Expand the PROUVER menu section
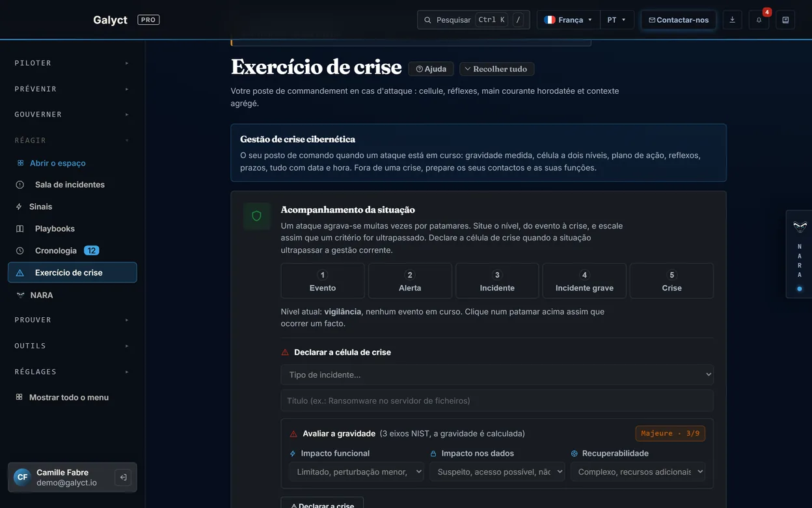Screen dimensions: 812x508 [x=72, y=320]
